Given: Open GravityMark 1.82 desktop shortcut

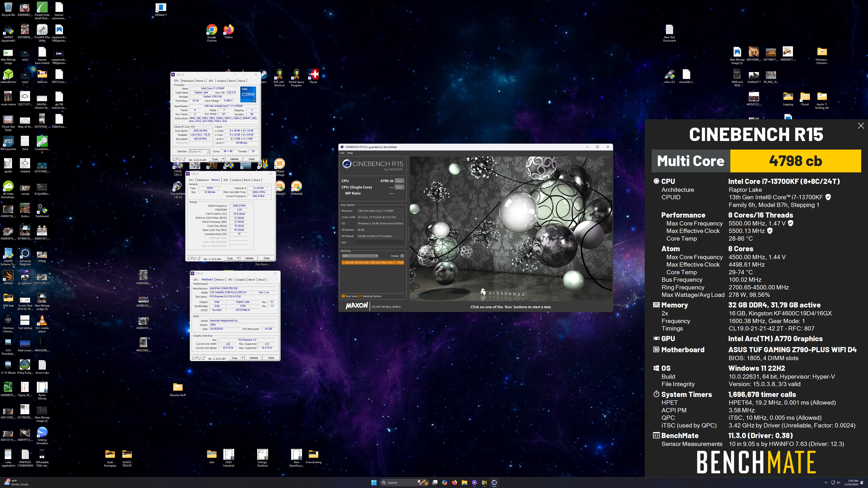Looking at the screenshot, I should coord(178,190).
